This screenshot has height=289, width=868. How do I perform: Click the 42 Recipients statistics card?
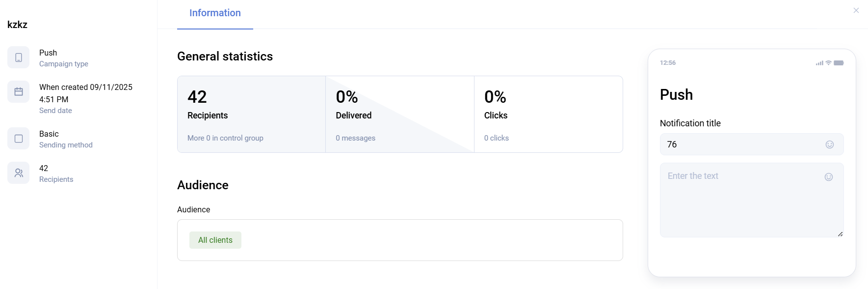click(x=251, y=115)
